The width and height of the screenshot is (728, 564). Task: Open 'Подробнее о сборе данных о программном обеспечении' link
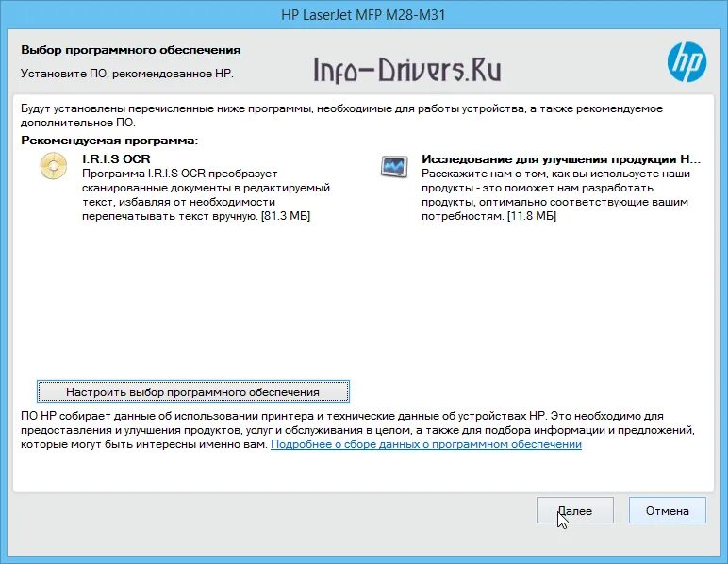point(425,444)
